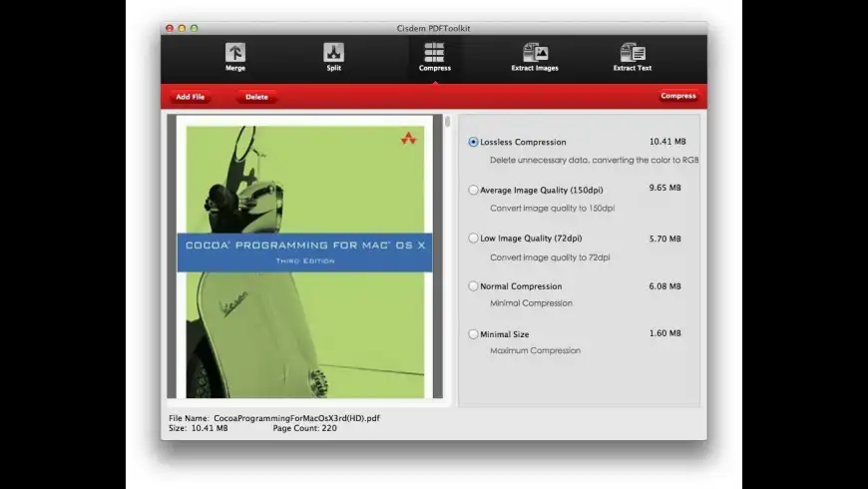Close the Cisdem PDFToolkit window
The image size is (868, 489).
point(170,28)
